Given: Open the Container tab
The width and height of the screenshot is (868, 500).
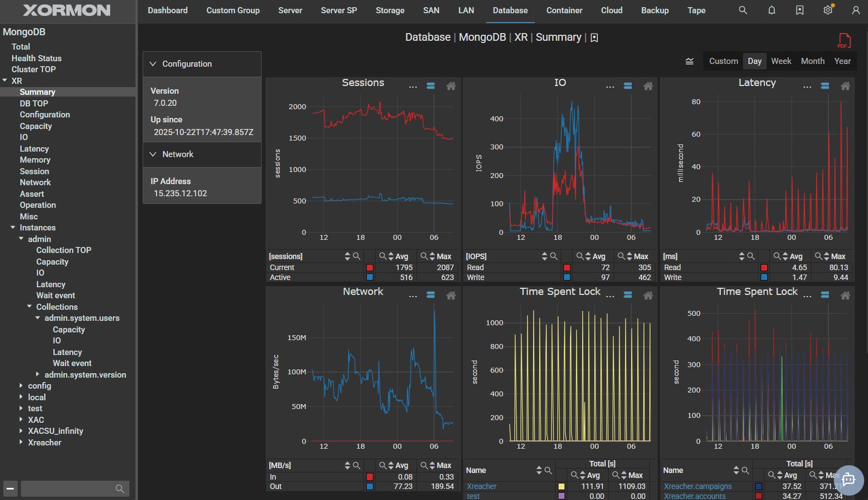Looking at the screenshot, I should pos(564,10).
